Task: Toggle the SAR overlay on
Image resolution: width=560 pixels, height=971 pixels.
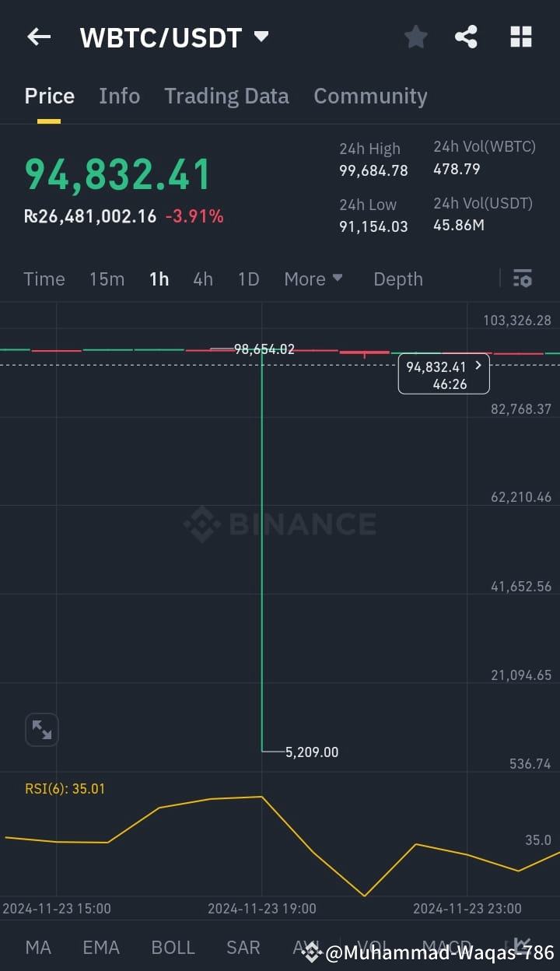Action: 243,947
